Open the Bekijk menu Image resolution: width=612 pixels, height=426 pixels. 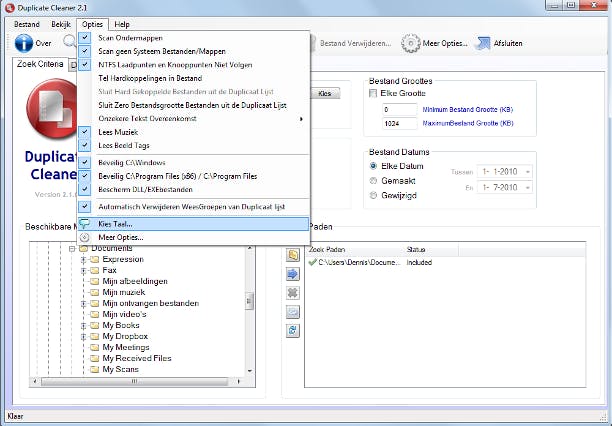tap(61, 24)
